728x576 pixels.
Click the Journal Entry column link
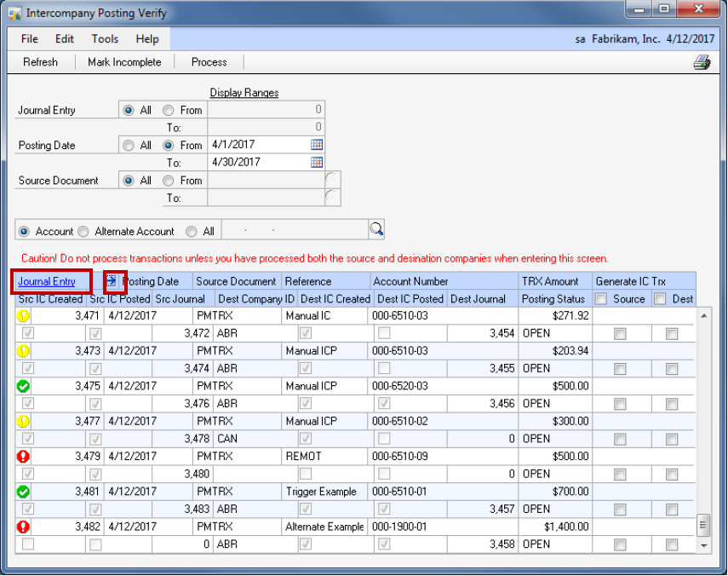47,281
